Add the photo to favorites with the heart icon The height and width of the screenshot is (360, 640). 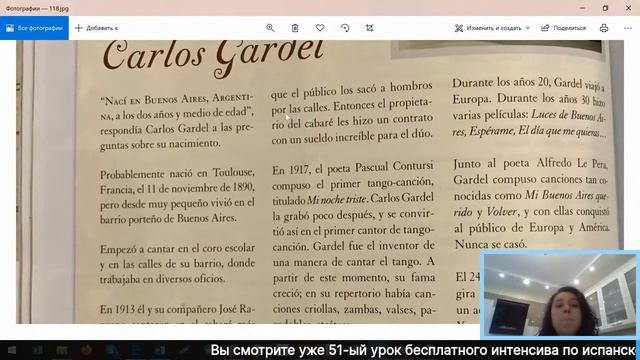tap(320, 28)
